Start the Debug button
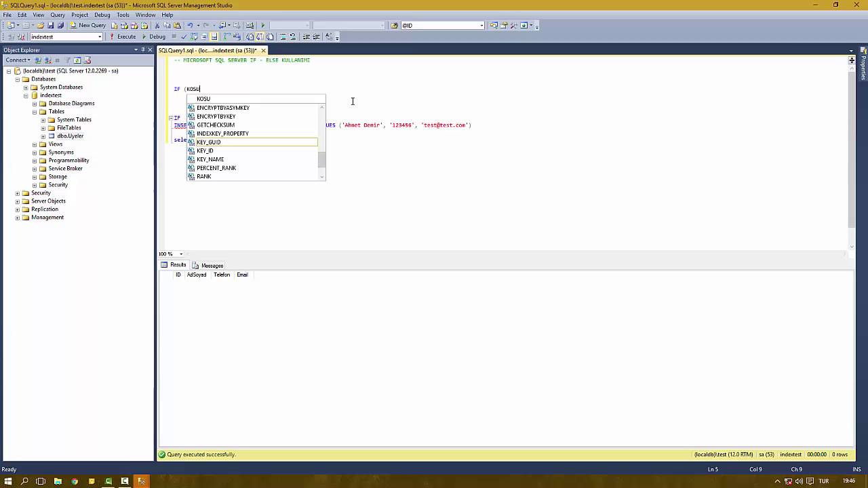This screenshot has width=868, height=488. point(154,37)
